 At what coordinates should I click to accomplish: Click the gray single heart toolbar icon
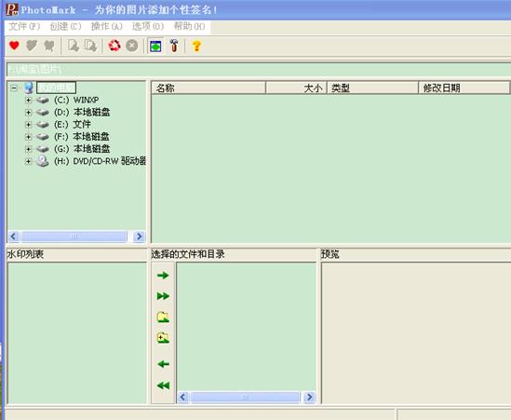pos(32,46)
